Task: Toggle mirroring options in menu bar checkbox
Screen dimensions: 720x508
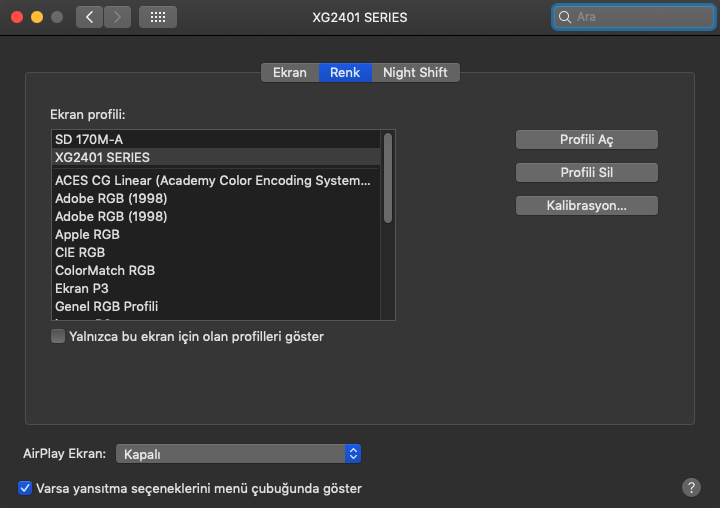Action: (25, 488)
